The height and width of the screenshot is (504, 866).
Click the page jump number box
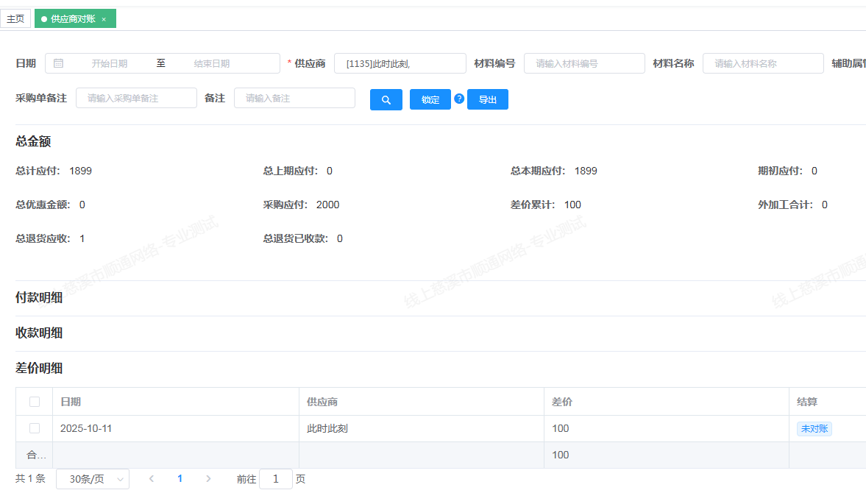276,479
